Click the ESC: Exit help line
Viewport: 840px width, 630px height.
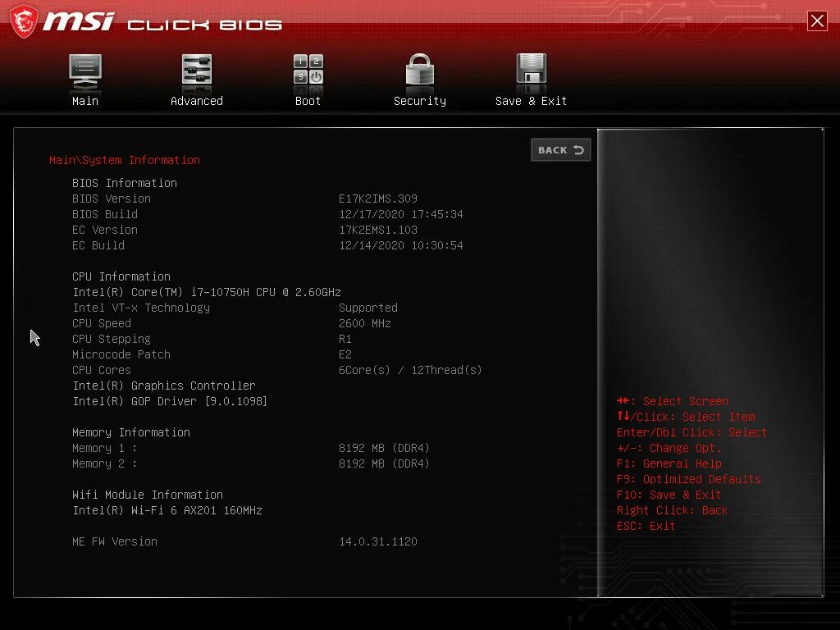(x=646, y=526)
